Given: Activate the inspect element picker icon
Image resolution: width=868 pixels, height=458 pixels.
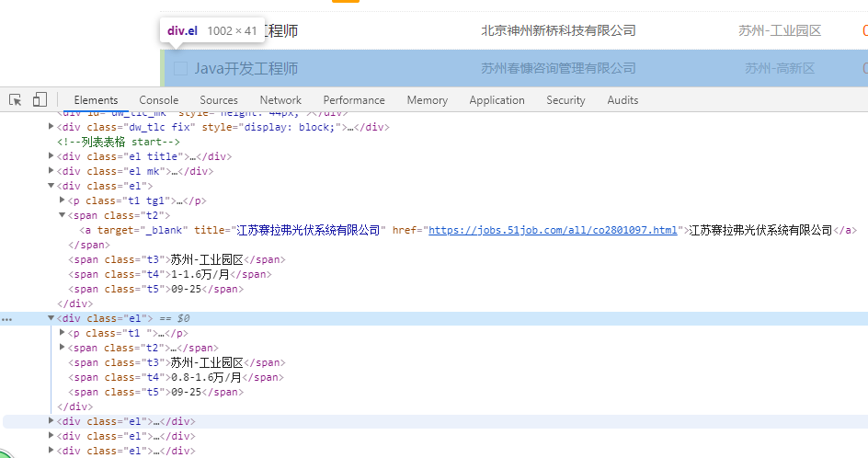Looking at the screenshot, I should click(16, 99).
